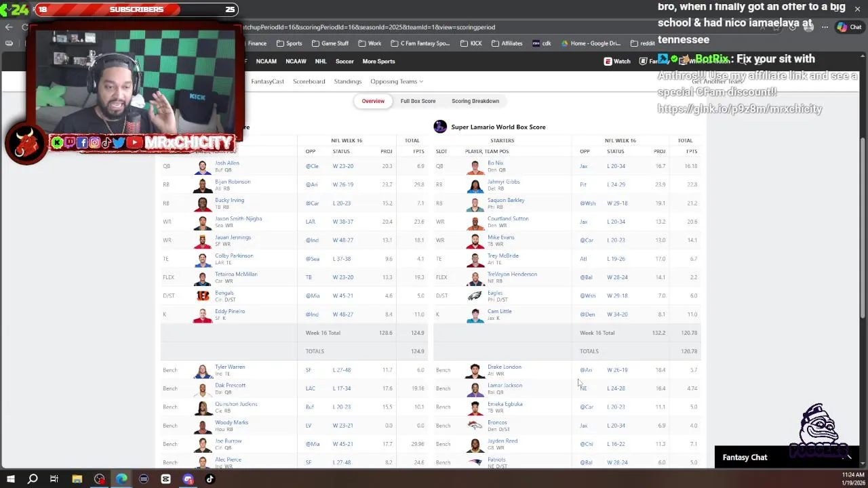Open Discord from the taskbar
Image resolution: width=868 pixels, height=488 pixels.
coord(188,479)
